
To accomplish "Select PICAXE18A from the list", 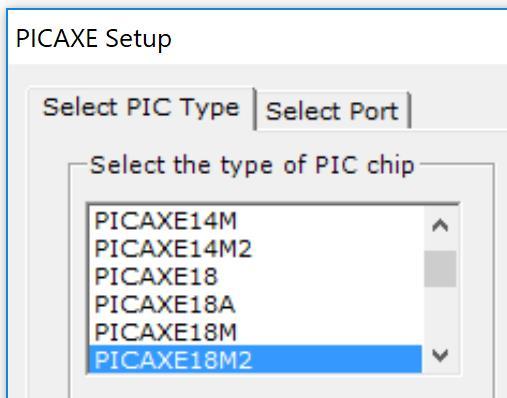I will 255,304.
